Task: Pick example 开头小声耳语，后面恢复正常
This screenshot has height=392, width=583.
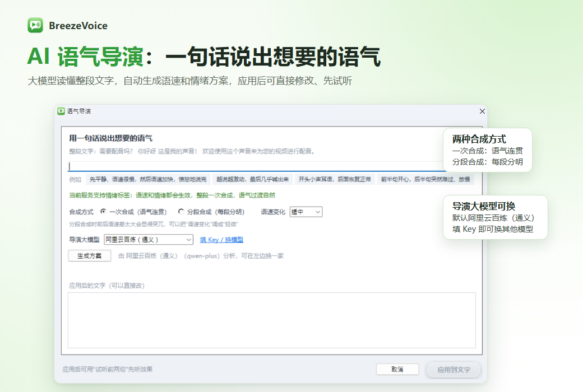Action: coord(335,179)
